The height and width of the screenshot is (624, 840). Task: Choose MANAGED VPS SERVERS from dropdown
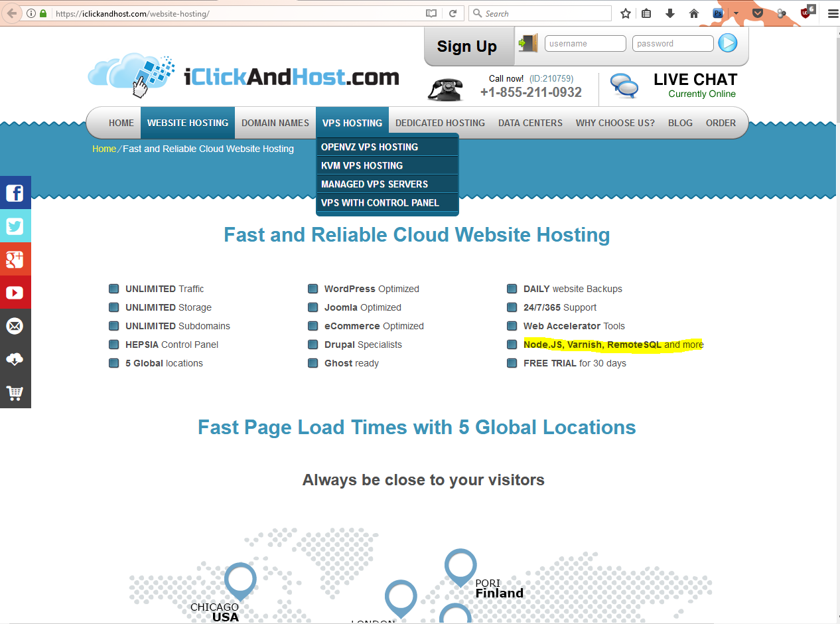387,184
